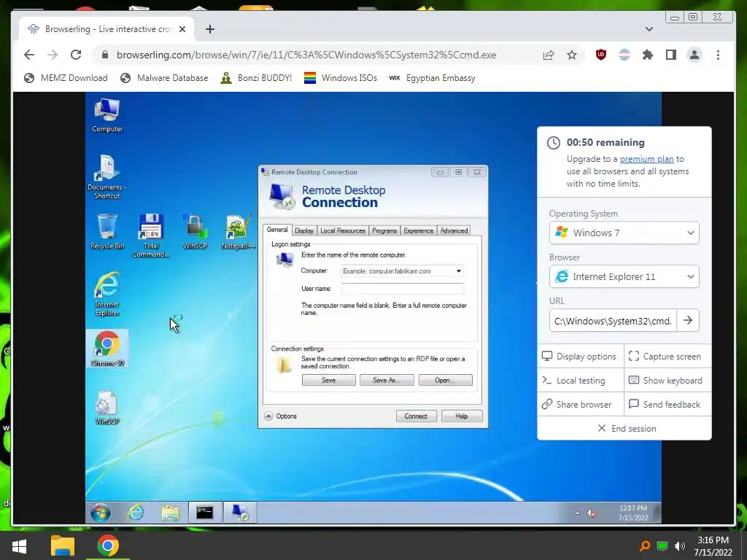Select the Notepad++ desktop icon
The width and height of the screenshot is (747, 560).
coord(239,232)
